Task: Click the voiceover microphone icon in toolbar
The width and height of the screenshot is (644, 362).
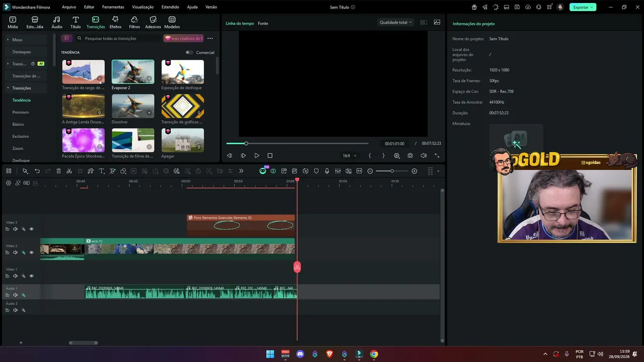Action: [327, 171]
